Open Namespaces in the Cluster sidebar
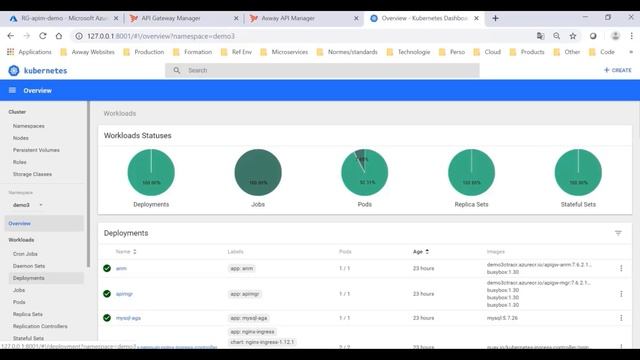Screen dimensions: 640x360 [29, 126]
